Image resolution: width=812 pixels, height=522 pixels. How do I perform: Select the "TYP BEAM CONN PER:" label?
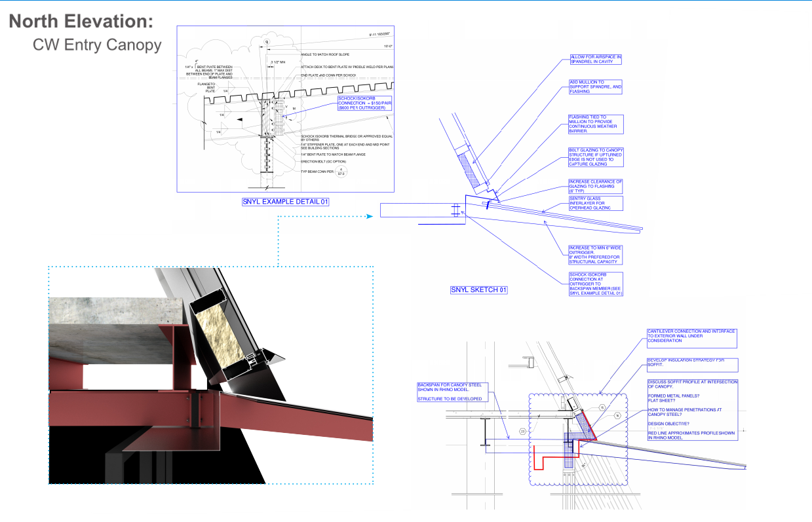(x=318, y=172)
